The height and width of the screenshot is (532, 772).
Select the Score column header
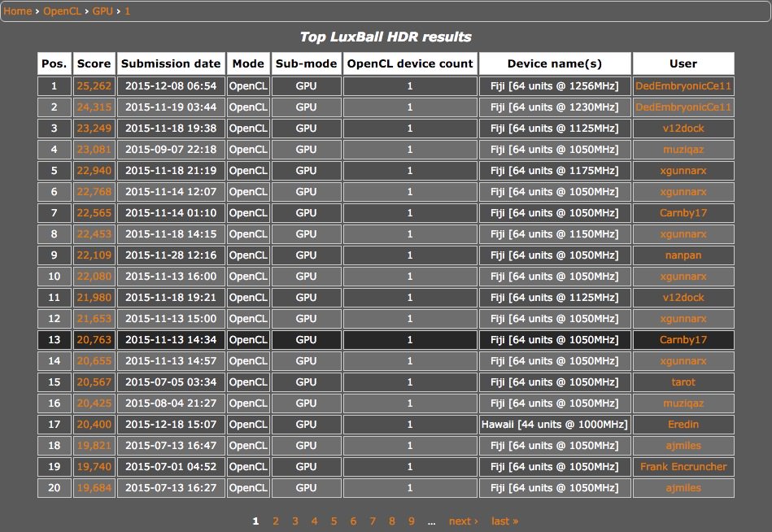pos(94,63)
